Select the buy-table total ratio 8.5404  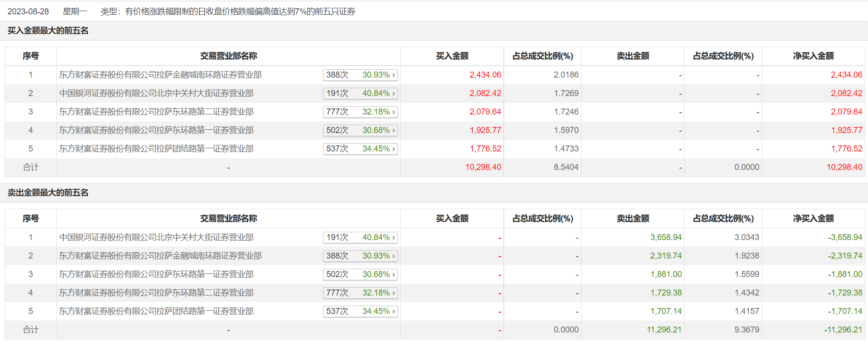(566, 167)
